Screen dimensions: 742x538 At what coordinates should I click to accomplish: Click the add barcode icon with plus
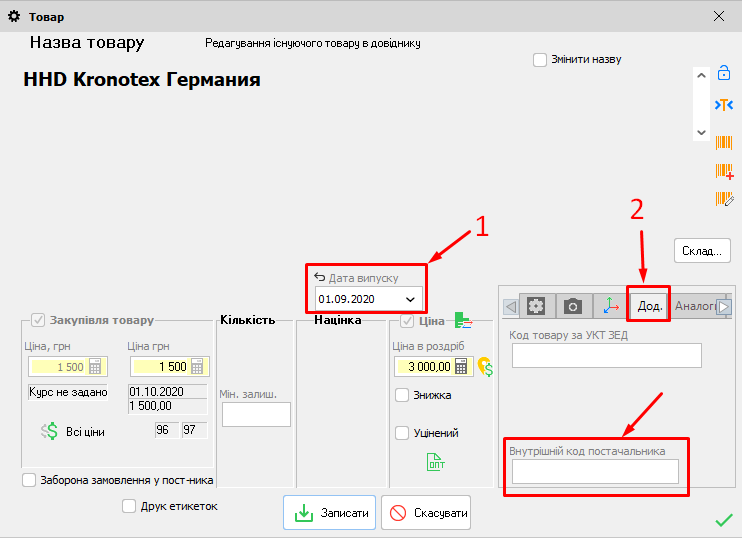coord(723,171)
